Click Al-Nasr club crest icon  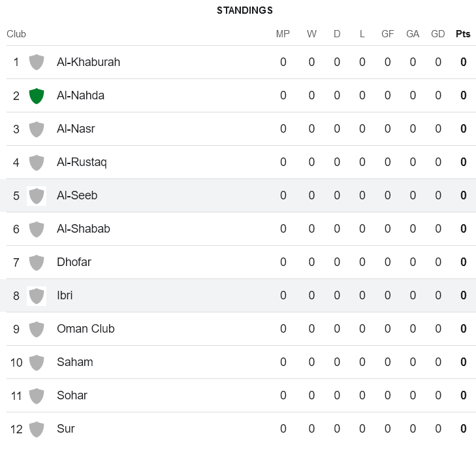tap(37, 129)
